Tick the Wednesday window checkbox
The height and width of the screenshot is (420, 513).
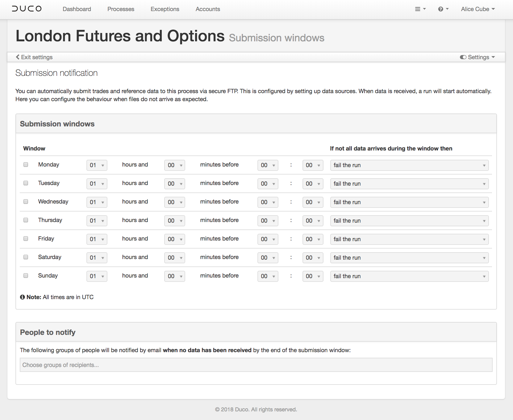(x=26, y=202)
